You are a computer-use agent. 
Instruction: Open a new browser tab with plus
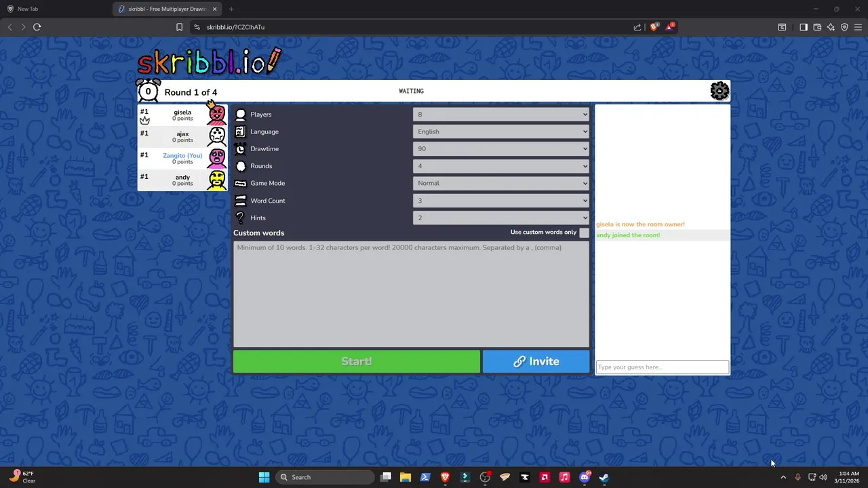(x=231, y=9)
